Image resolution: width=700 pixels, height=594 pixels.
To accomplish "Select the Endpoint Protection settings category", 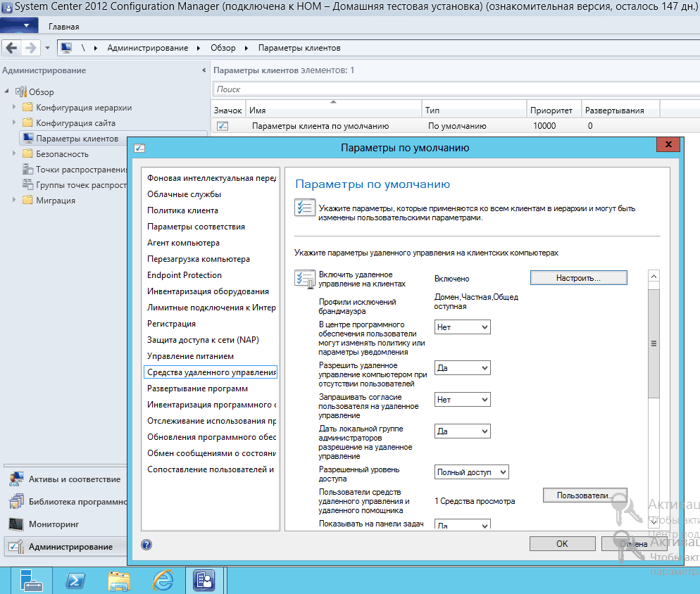I will (211, 275).
